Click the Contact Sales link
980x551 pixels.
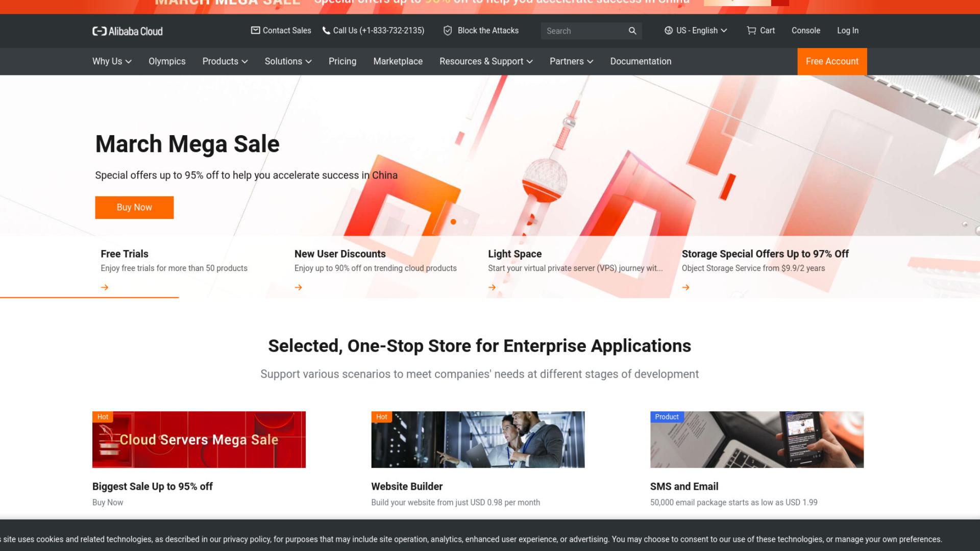[287, 31]
